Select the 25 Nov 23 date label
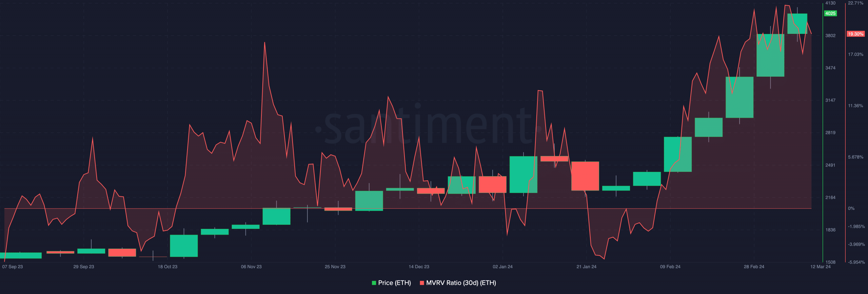Screen dimensions: 868x294 point(335,267)
